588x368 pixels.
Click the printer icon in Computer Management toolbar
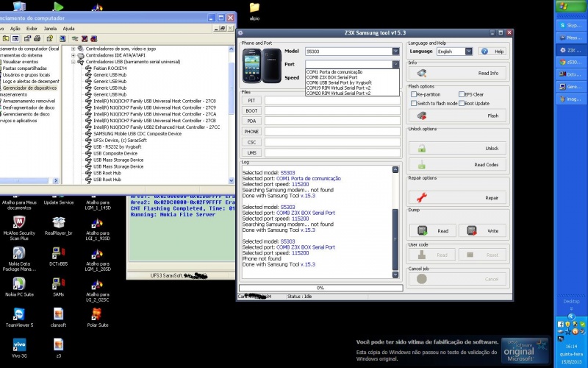click(37, 38)
